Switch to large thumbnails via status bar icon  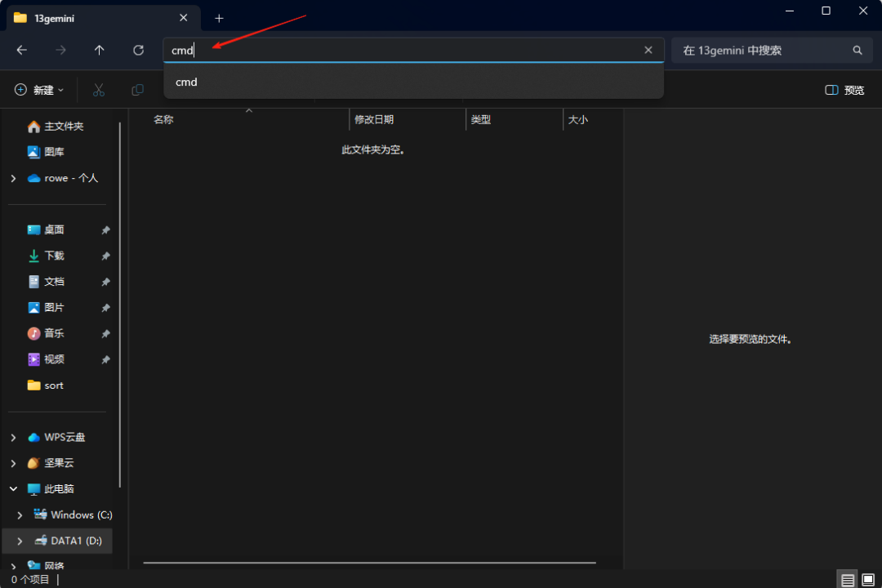tap(869, 579)
